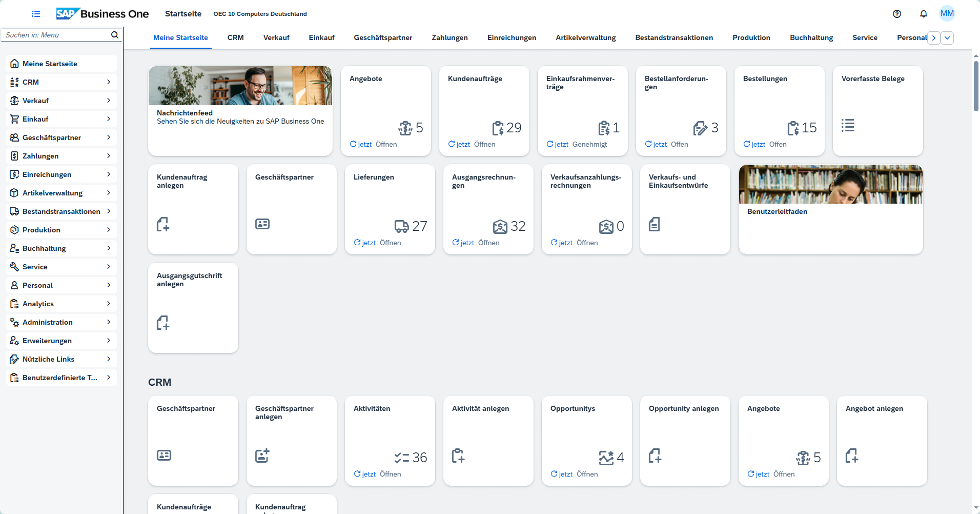Click the Geschäftspartner anlegen icon in CRM section
Image resolution: width=980 pixels, height=514 pixels.
[x=262, y=456]
